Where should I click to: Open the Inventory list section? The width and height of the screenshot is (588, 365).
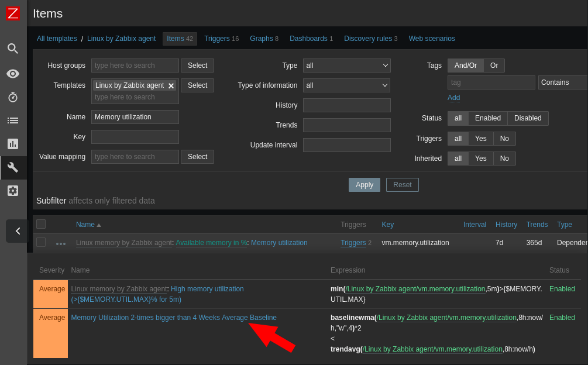coord(12,120)
